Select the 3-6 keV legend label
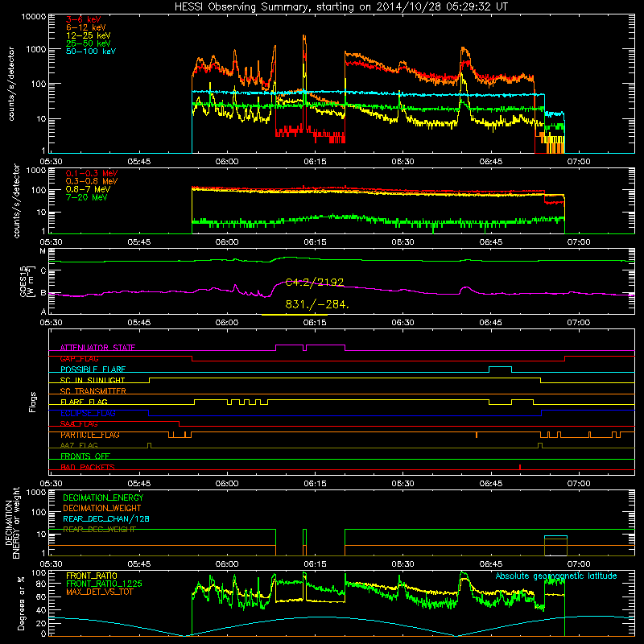This screenshot has height=644, width=644. (84, 19)
